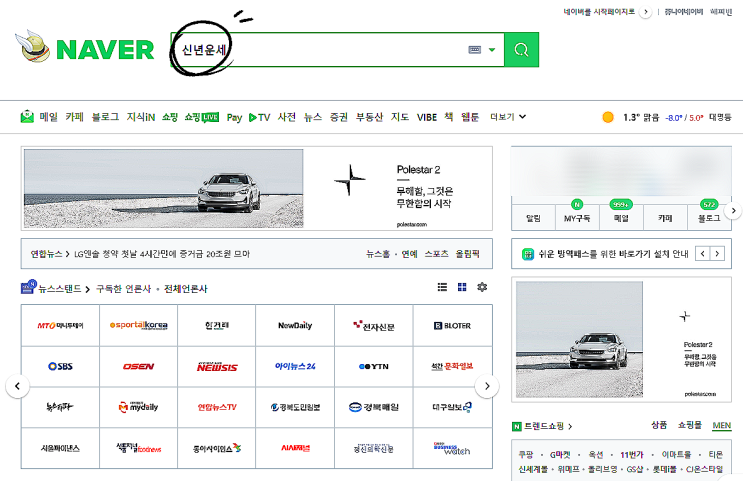Image resolution: width=743 pixels, height=481 pixels.
Task: Open 블로그 tab showing 572 badge
Action: [709, 218]
